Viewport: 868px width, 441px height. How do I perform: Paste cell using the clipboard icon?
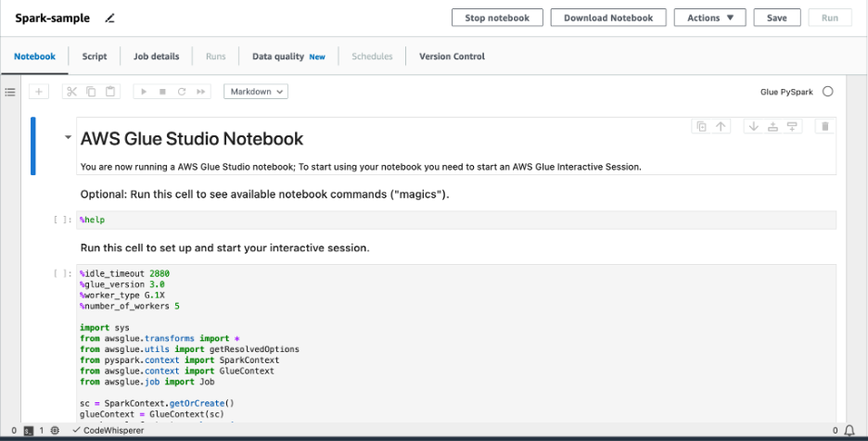(x=110, y=92)
